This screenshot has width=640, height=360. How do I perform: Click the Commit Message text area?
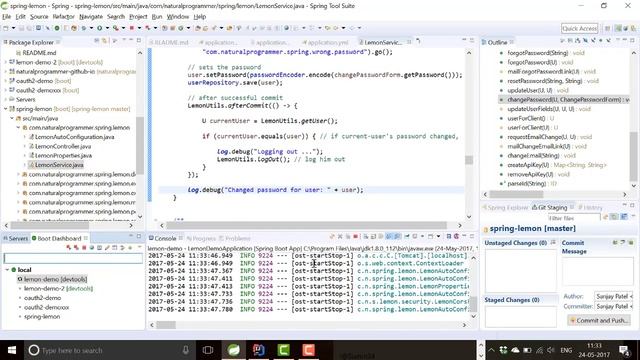[x=598, y=271]
